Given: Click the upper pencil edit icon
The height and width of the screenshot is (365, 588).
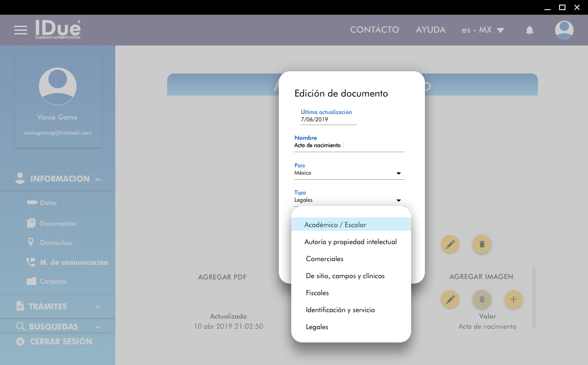Looking at the screenshot, I should pyautogui.click(x=450, y=244).
